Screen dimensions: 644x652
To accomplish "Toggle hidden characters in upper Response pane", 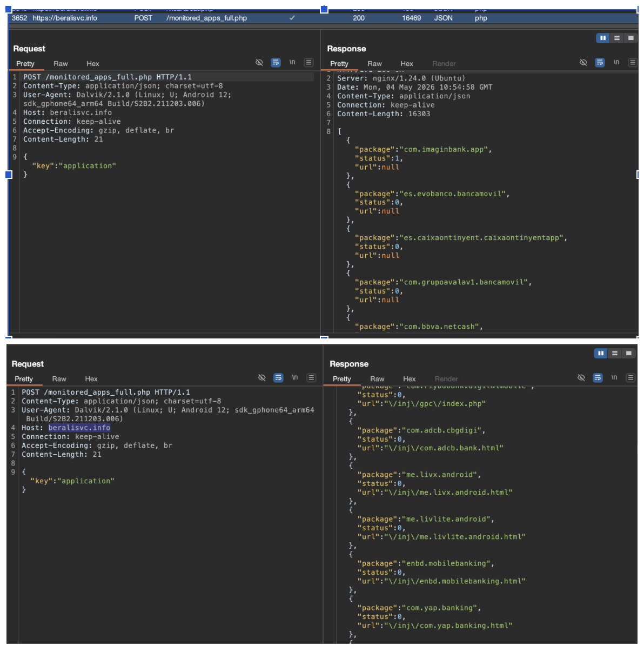I will tap(583, 63).
